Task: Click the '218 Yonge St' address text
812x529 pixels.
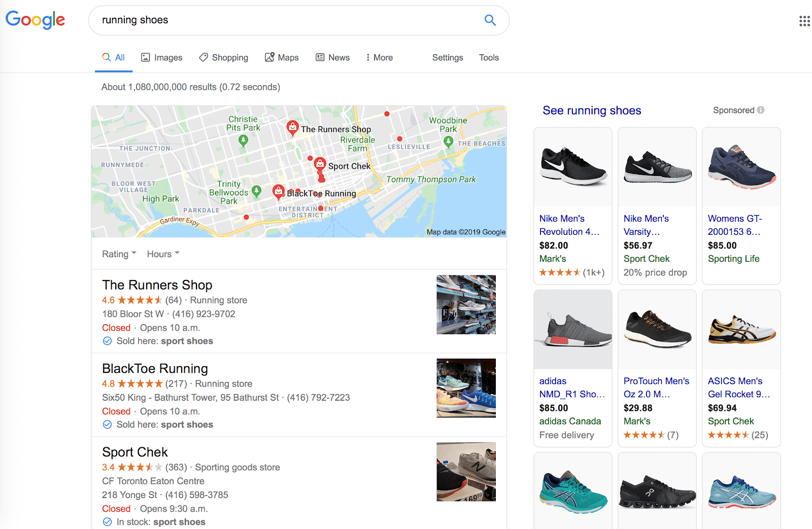Action: point(129,495)
